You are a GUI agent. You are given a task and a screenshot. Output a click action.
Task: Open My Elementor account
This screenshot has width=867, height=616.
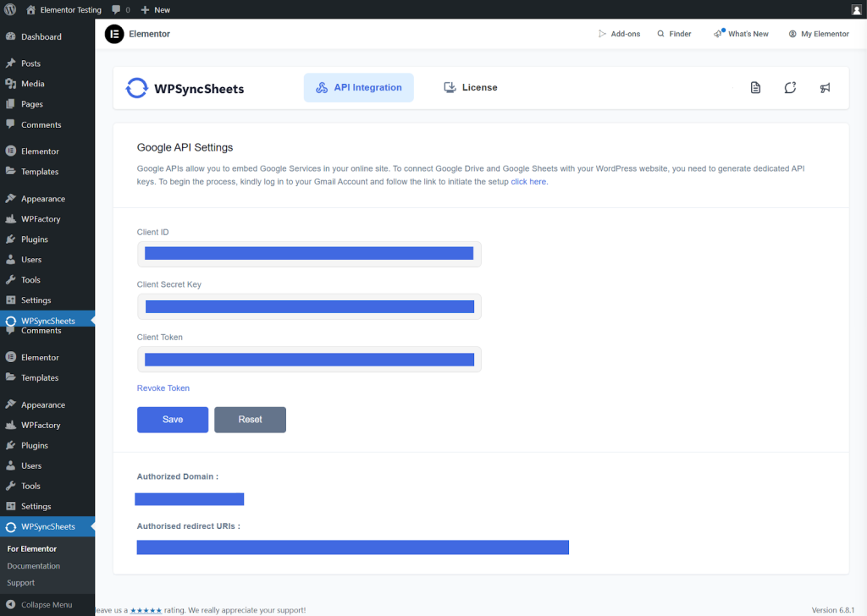click(819, 34)
